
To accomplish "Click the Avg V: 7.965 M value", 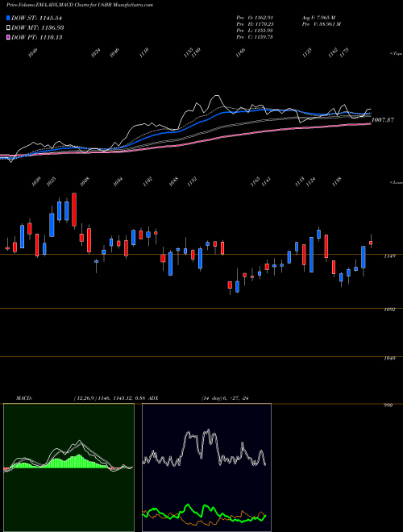I will coord(318,17).
